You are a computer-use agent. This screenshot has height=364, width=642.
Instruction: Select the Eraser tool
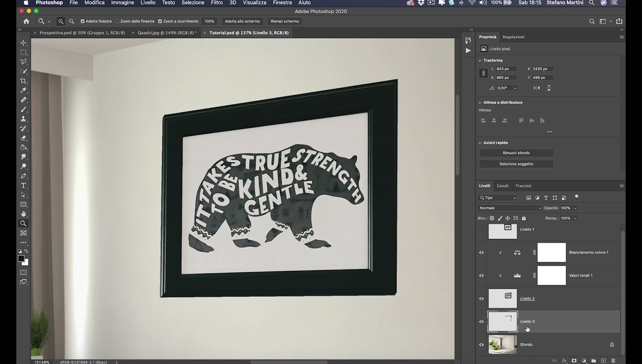pyautogui.click(x=23, y=138)
